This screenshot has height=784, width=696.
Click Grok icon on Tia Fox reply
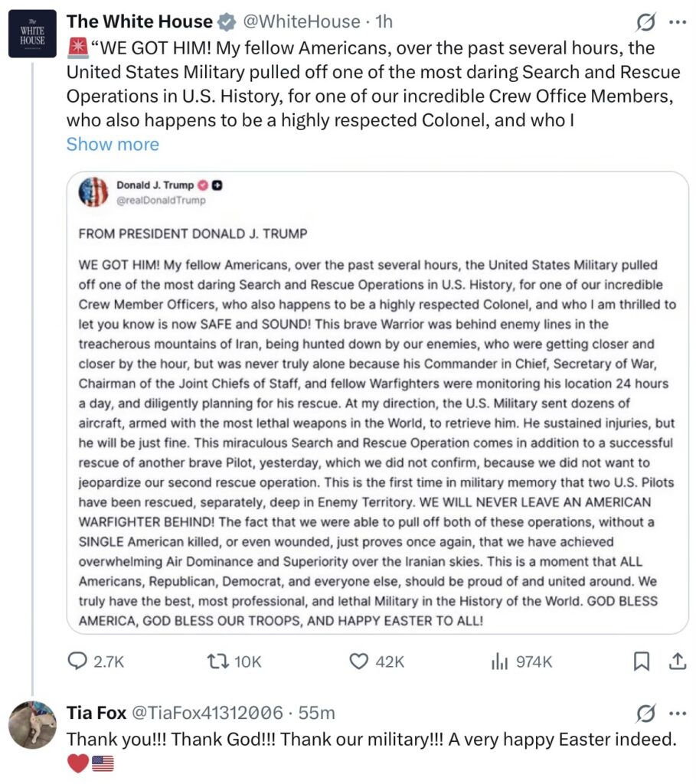pyautogui.click(x=645, y=714)
